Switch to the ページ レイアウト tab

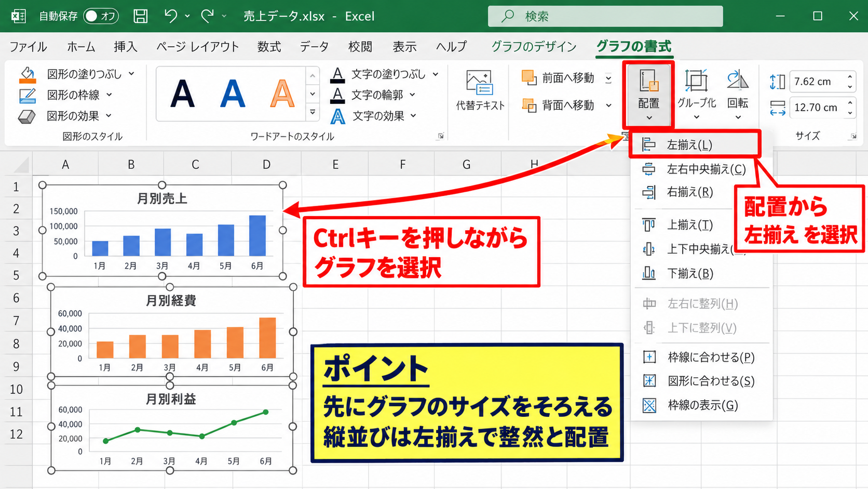pyautogui.click(x=198, y=47)
